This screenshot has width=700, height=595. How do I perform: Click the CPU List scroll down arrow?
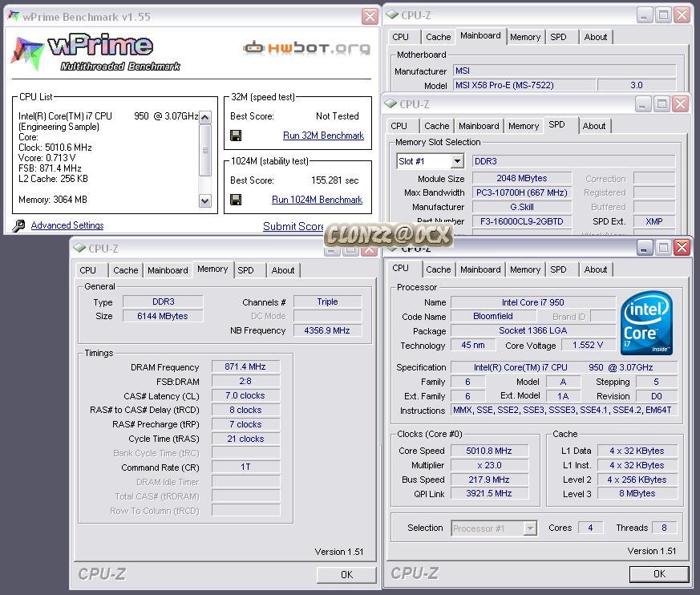tap(205, 200)
